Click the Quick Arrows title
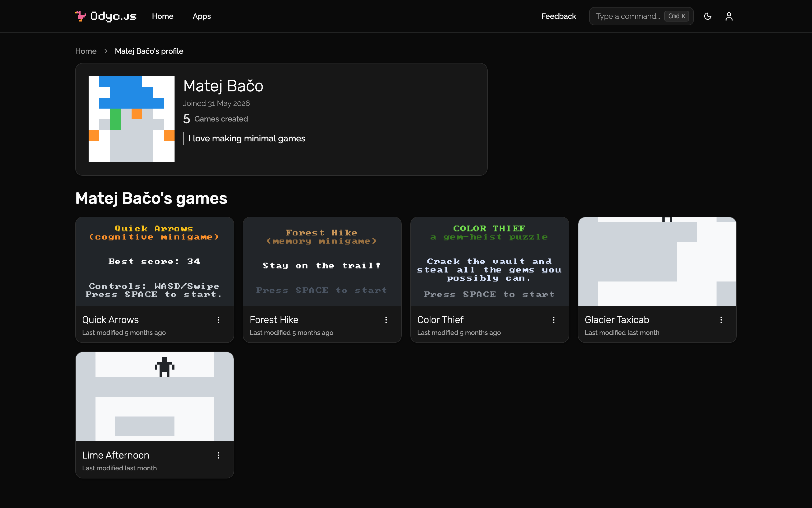 coord(110,320)
